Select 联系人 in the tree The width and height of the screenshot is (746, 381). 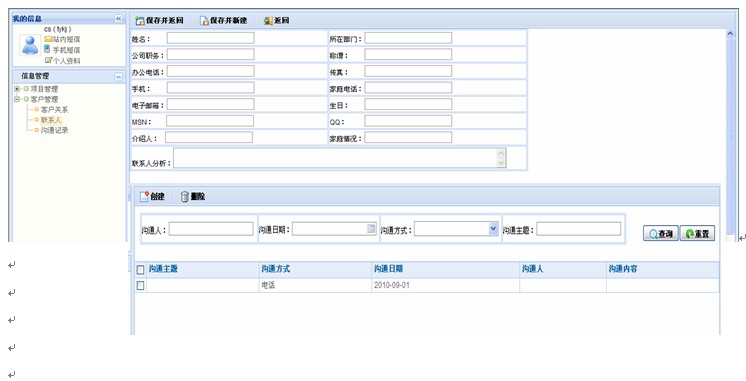51,120
